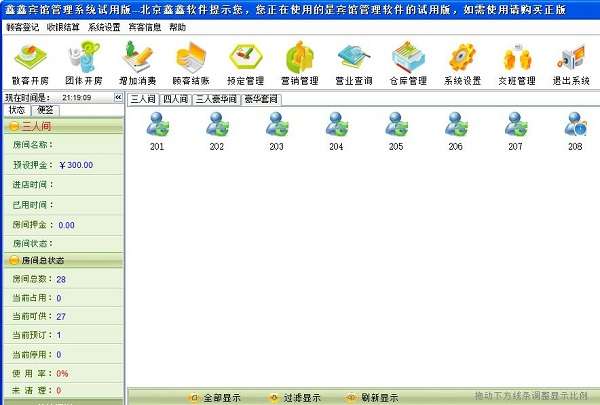600x405 pixels.
Task: Collapse the 房间总状态 section header
Action: point(64,260)
